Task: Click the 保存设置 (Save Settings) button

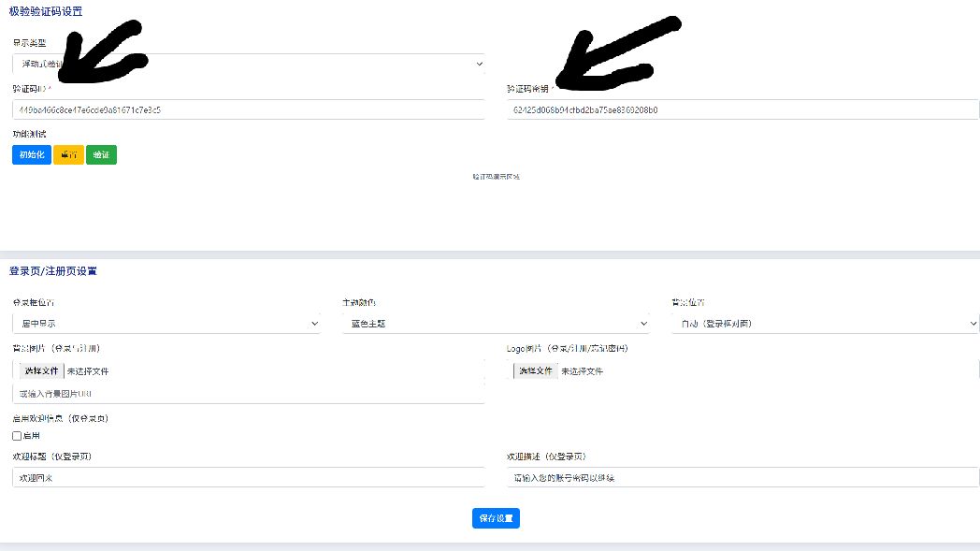Action: [496, 518]
